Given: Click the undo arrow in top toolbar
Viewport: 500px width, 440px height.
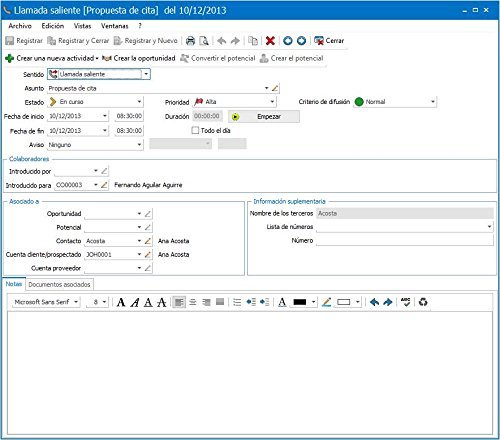Looking at the screenshot, I should 222,41.
